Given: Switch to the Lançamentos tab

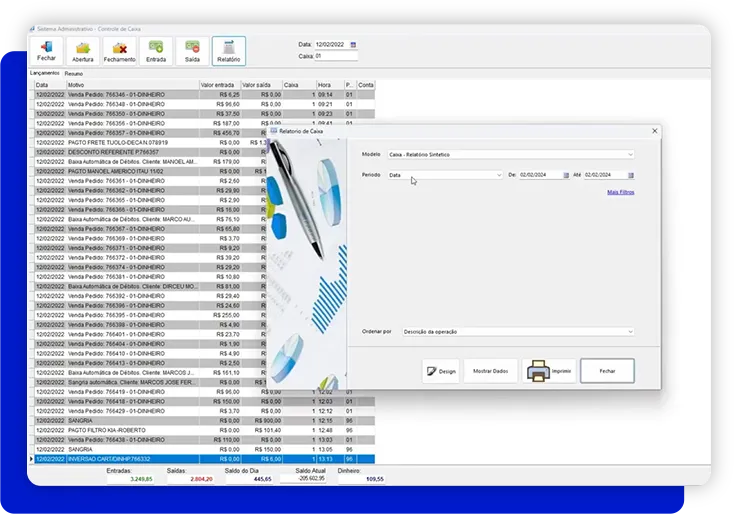Looking at the screenshot, I should point(45,74).
